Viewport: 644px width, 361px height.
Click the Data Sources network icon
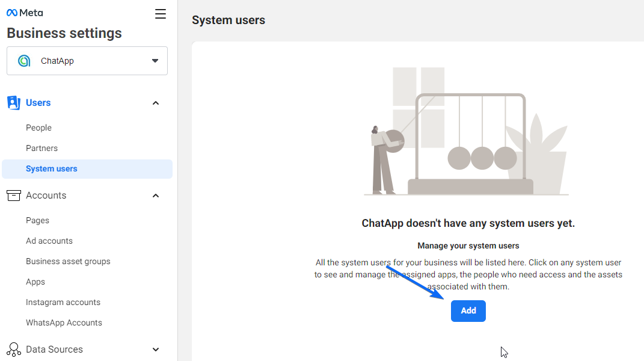pyautogui.click(x=13, y=349)
